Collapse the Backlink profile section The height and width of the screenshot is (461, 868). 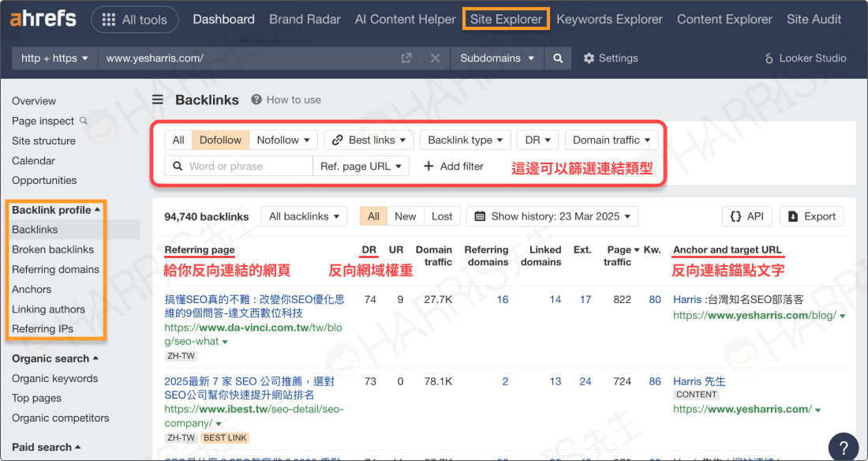point(56,210)
